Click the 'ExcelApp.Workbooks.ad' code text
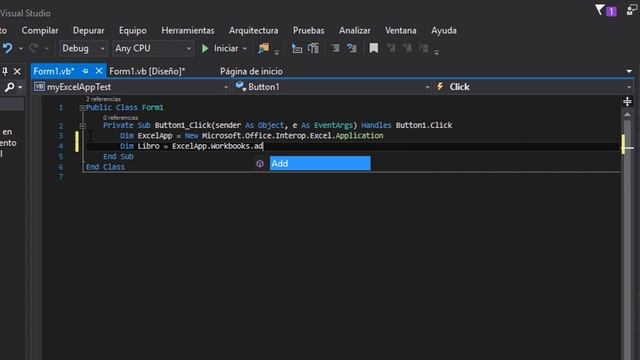The height and width of the screenshot is (360, 640). pos(218,146)
